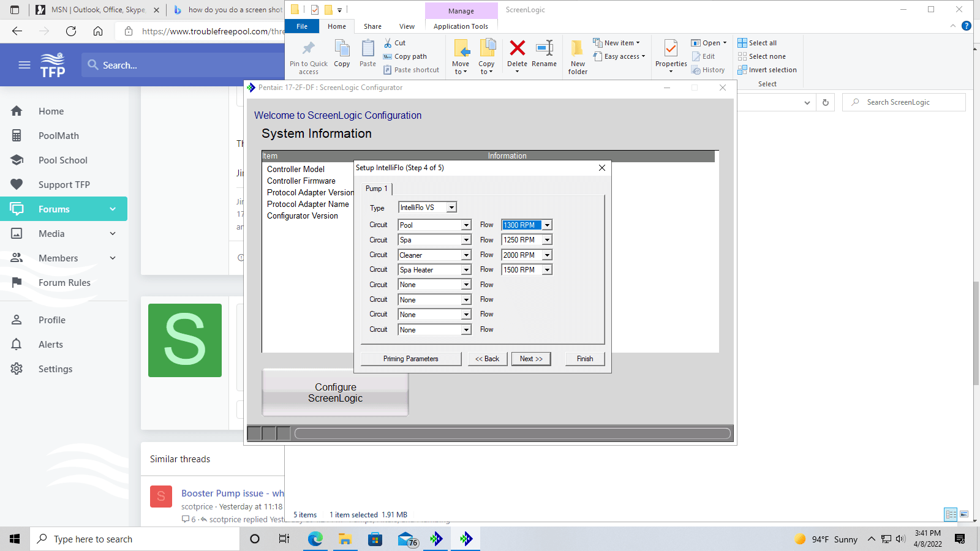
Task: Open the Application Tools tab
Action: point(461,26)
